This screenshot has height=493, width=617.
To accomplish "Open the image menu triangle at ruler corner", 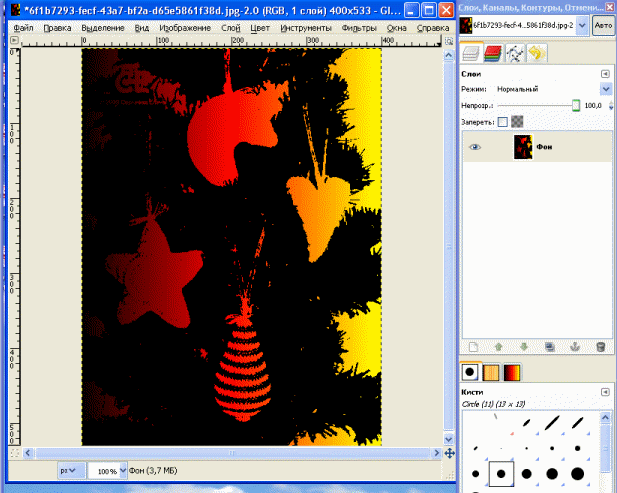I will [x=14, y=40].
